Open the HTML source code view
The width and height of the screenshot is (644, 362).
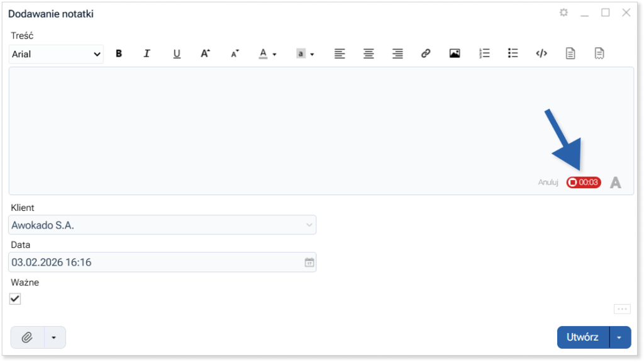(x=541, y=54)
